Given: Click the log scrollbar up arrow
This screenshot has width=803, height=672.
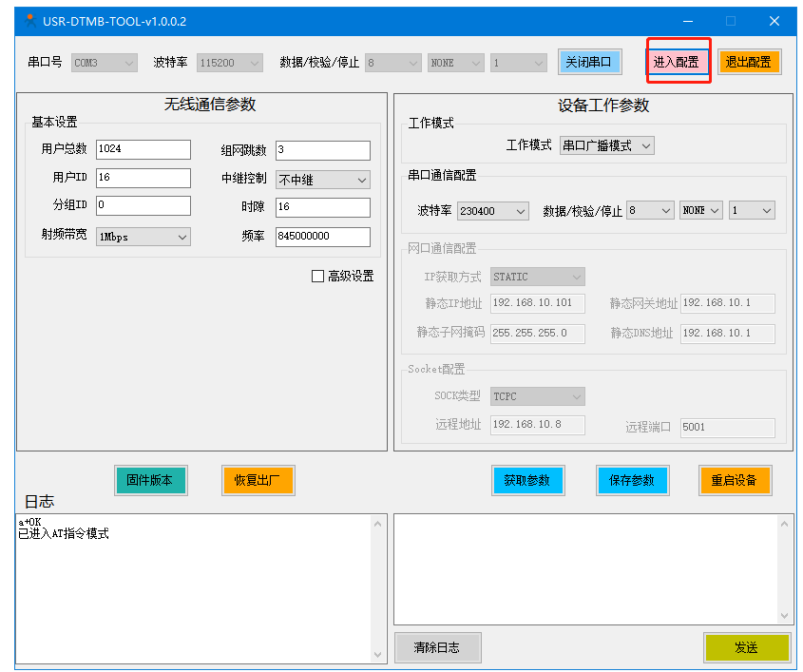Looking at the screenshot, I should click(x=378, y=524).
